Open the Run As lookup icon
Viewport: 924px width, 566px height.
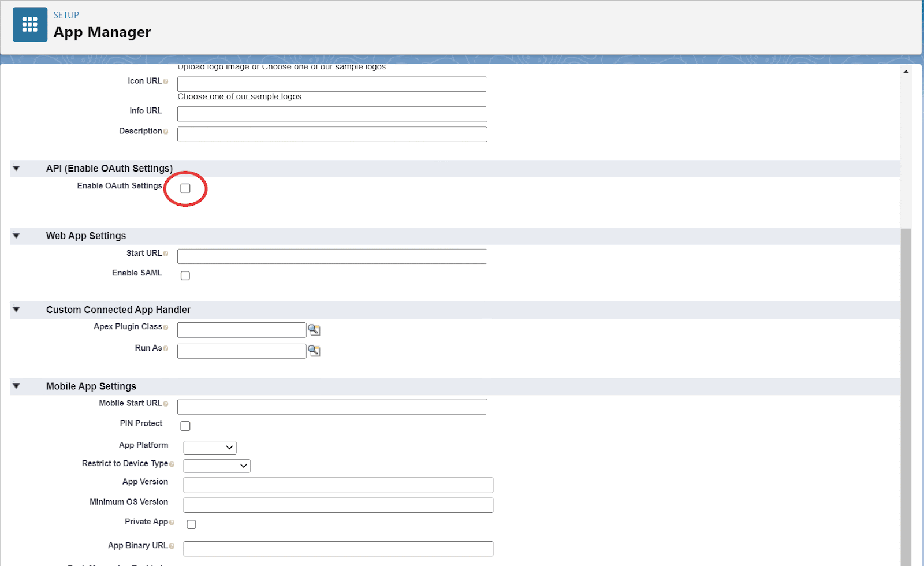pyautogui.click(x=314, y=351)
